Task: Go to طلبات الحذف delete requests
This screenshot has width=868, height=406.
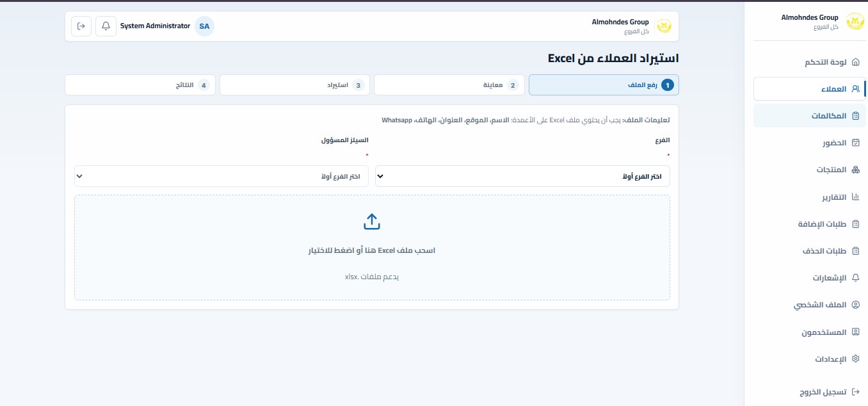Action: coord(810,251)
